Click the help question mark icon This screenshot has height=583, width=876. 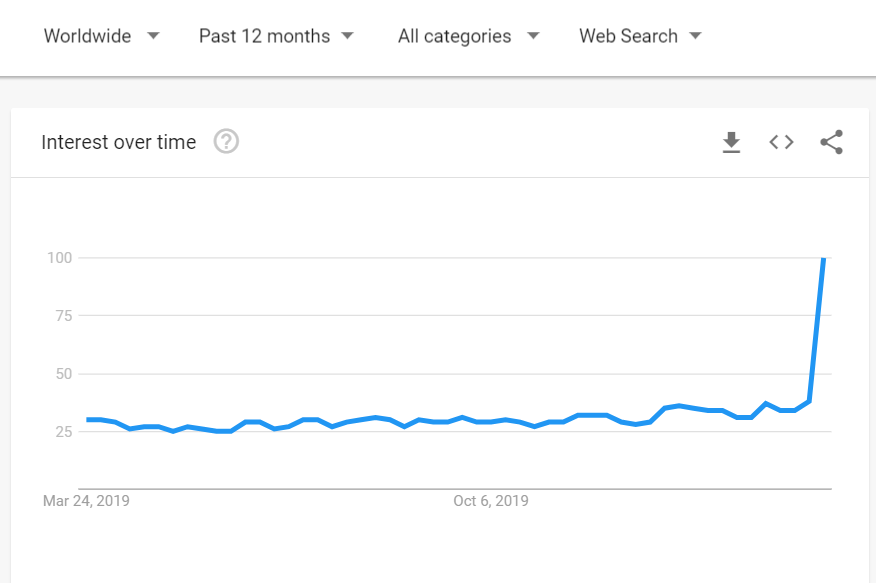(x=227, y=142)
